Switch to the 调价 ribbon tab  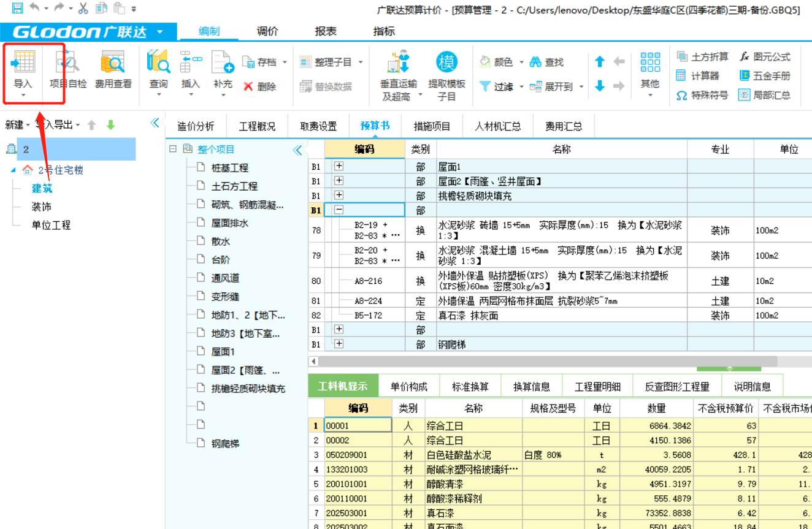267,31
